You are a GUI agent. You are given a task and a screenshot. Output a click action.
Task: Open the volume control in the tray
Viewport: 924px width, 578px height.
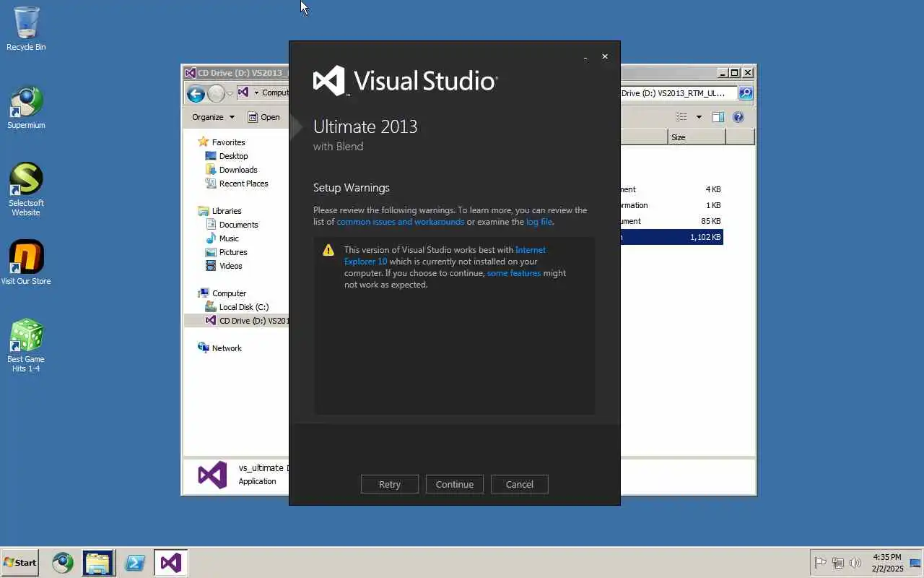(855, 563)
